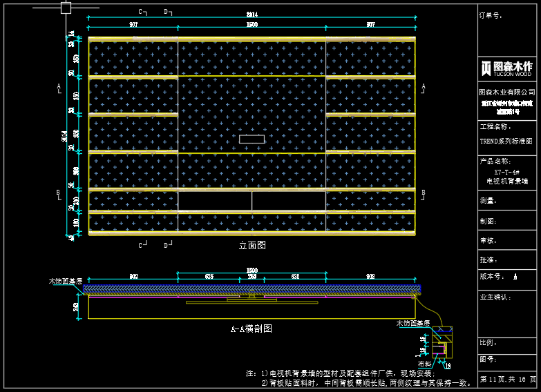Screen dimensions: 541x392
Task: Select the 电视机背景墙 product name text
Action: 506,181
